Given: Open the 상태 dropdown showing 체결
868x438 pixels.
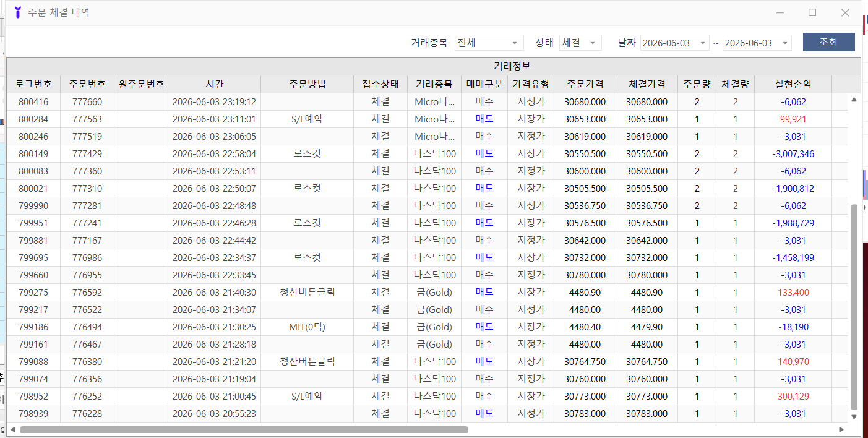Looking at the screenshot, I should click(x=580, y=43).
